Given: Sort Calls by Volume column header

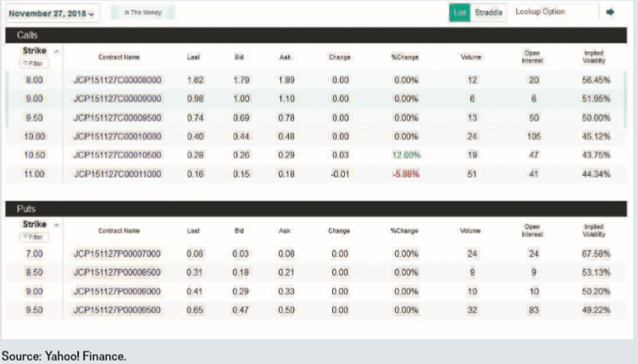Looking at the screenshot, I should pyautogui.click(x=470, y=57).
